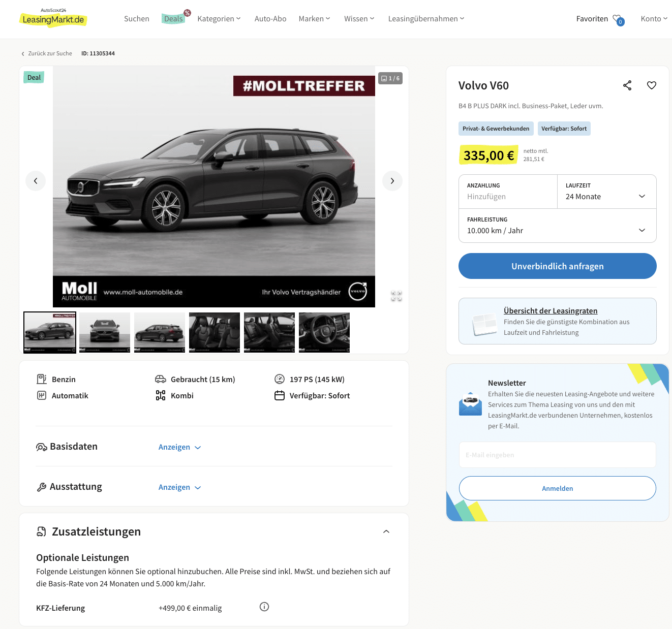This screenshot has height=629, width=672.
Task: Open the Konto dropdown
Action: (x=654, y=19)
